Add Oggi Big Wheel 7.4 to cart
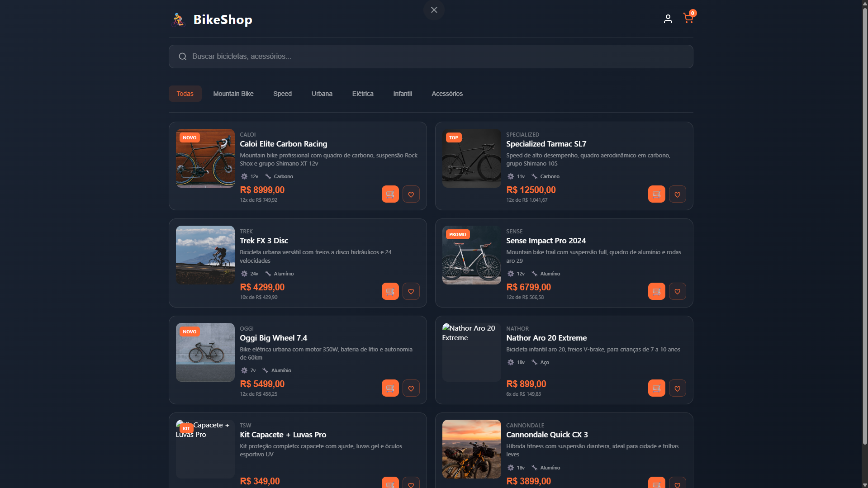 pyautogui.click(x=390, y=388)
